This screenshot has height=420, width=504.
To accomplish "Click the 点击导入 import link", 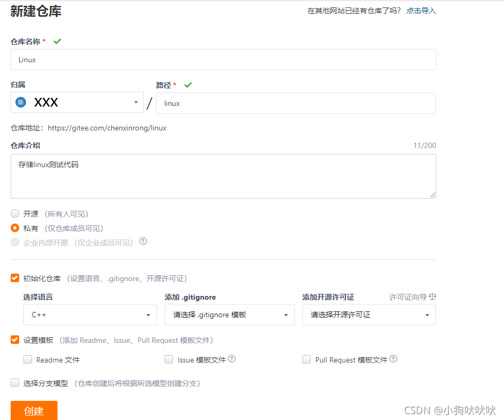I will (x=421, y=11).
